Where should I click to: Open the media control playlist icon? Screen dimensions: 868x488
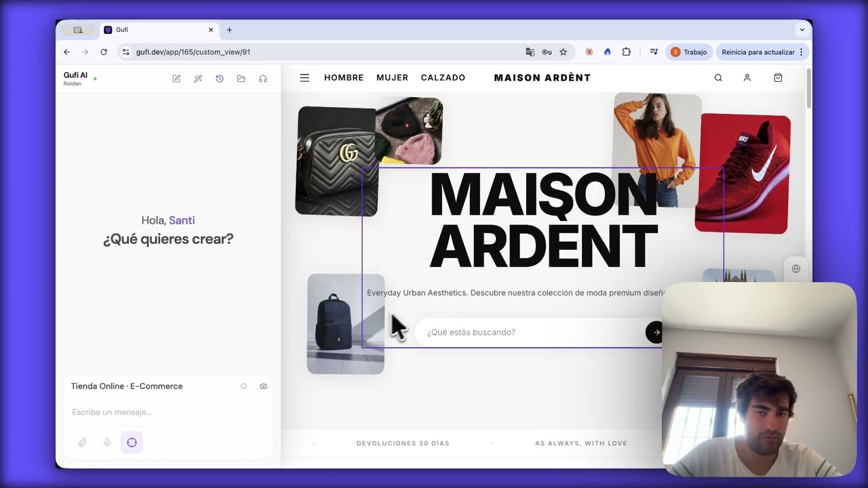tap(654, 52)
